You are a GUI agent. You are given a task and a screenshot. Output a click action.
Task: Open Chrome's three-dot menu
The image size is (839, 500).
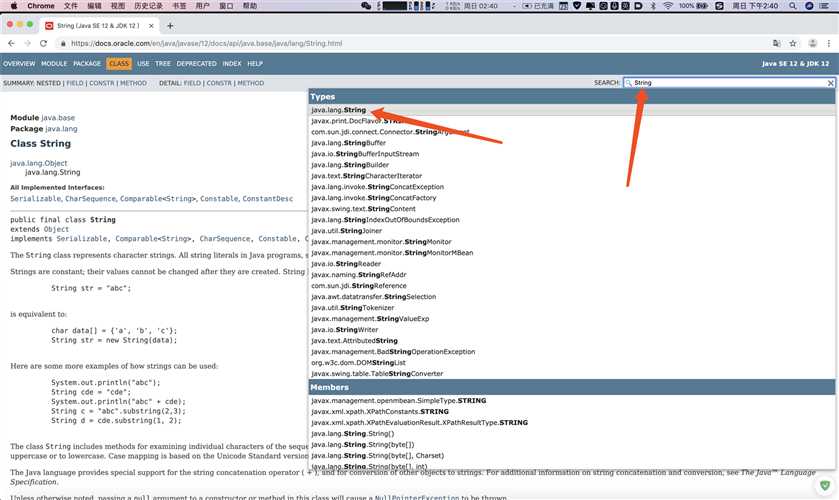[829, 43]
